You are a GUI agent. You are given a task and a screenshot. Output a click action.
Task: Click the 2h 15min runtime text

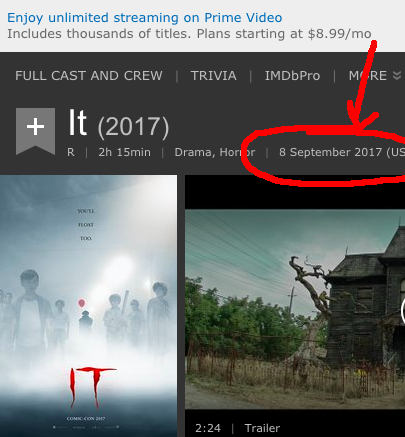coord(124,152)
